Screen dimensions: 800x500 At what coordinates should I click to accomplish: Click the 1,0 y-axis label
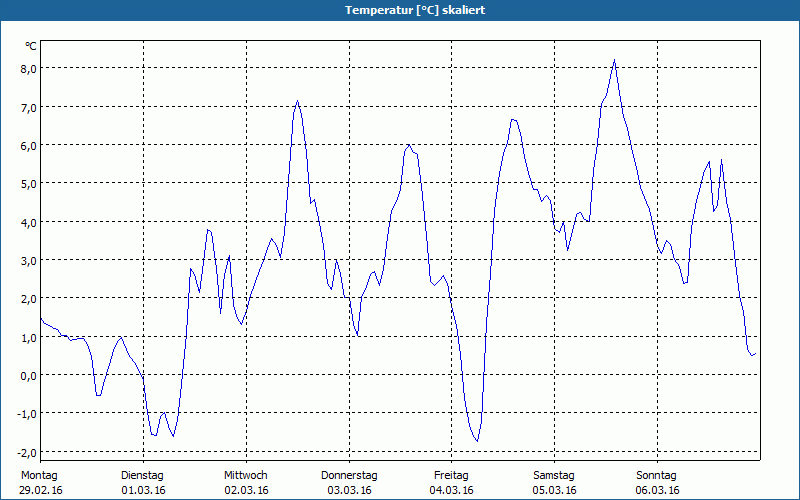coord(28,337)
